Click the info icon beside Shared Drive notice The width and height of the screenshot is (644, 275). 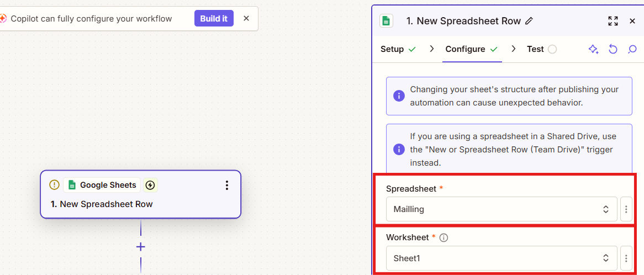(399, 150)
